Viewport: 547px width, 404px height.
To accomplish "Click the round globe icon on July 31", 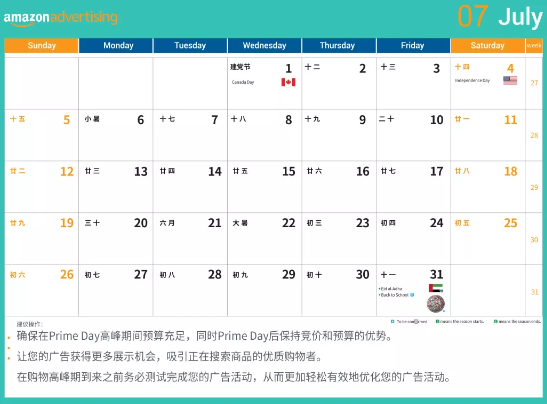I will coord(436,304).
